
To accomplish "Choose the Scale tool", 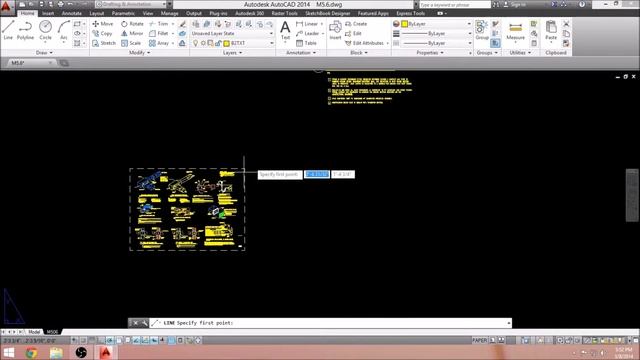I will point(131,43).
